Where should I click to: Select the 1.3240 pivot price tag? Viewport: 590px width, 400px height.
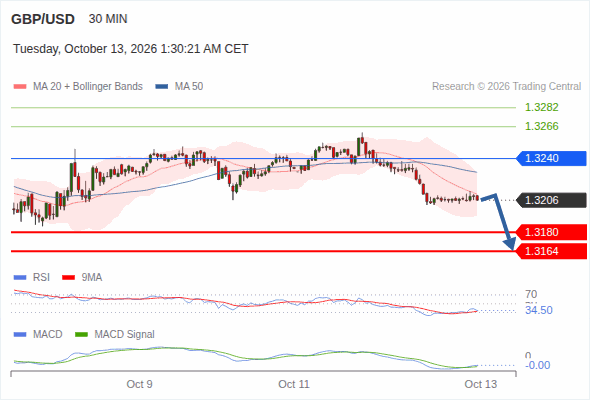[552, 158]
